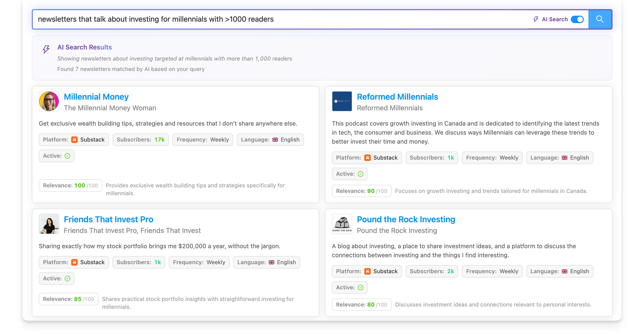Click the Millennial Money avatar photo
This screenshot has height=334, width=644.
(x=49, y=101)
